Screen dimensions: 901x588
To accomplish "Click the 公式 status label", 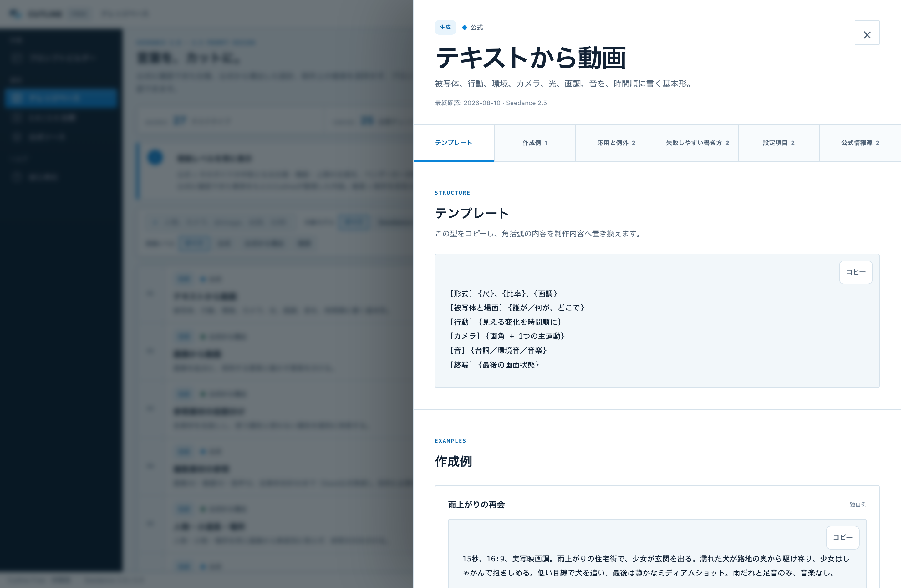I will [x=472, y=27].
